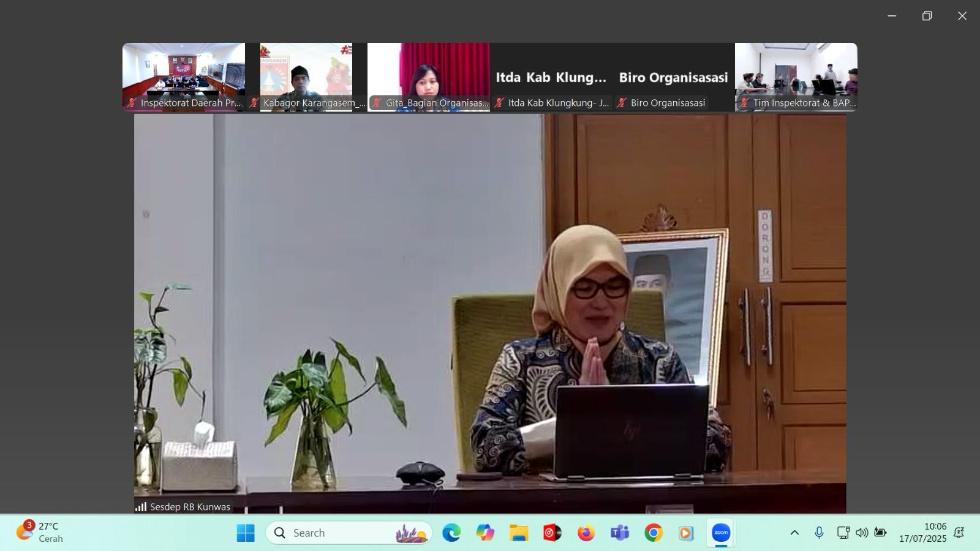Image resolution: width=980 pixels, height=551 pixels.
Task: Click the Zoom app taskbar icon
Action: pyautogui.click(x=721, y=533)
